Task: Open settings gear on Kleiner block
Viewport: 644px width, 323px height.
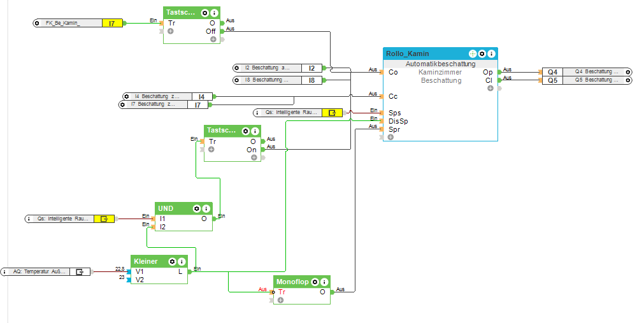Action: pyautogui.click(x=172, y=261)
